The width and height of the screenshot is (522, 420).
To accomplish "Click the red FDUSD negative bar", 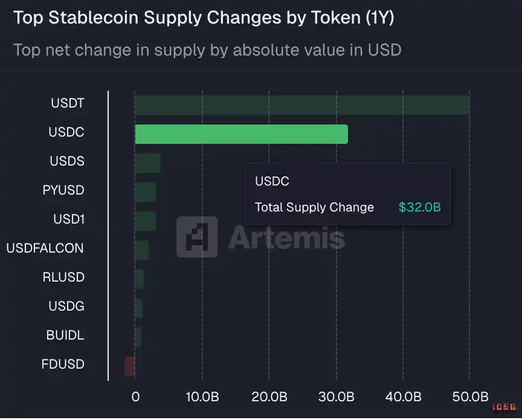I will (x=130, y=366).
